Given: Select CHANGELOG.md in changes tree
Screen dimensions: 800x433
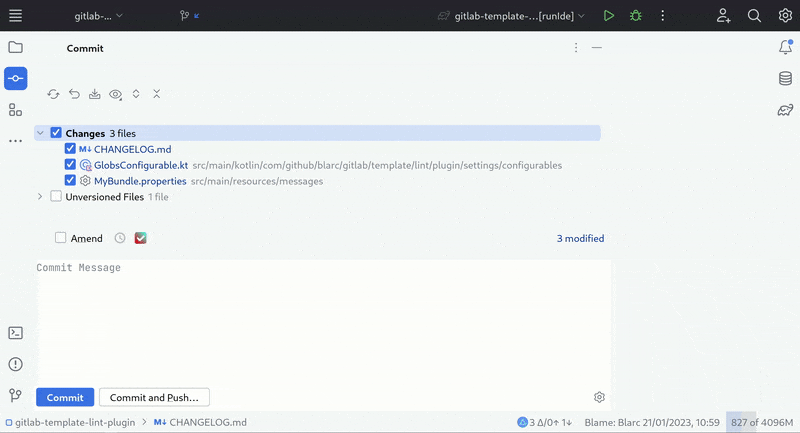Looking at the screenshot, I should coord(133,149).
